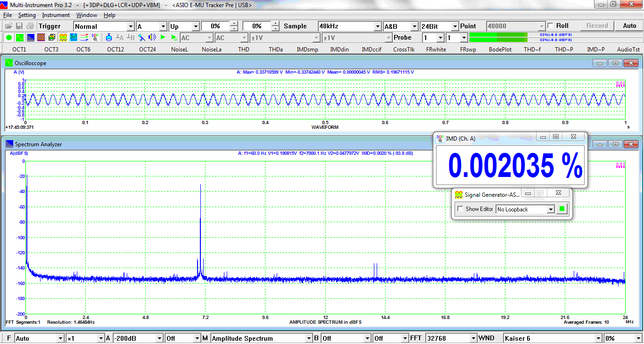Screen dimensions: 644x344
Task: Load the OCT1 panel setting
Action: [x=19, y=49]
